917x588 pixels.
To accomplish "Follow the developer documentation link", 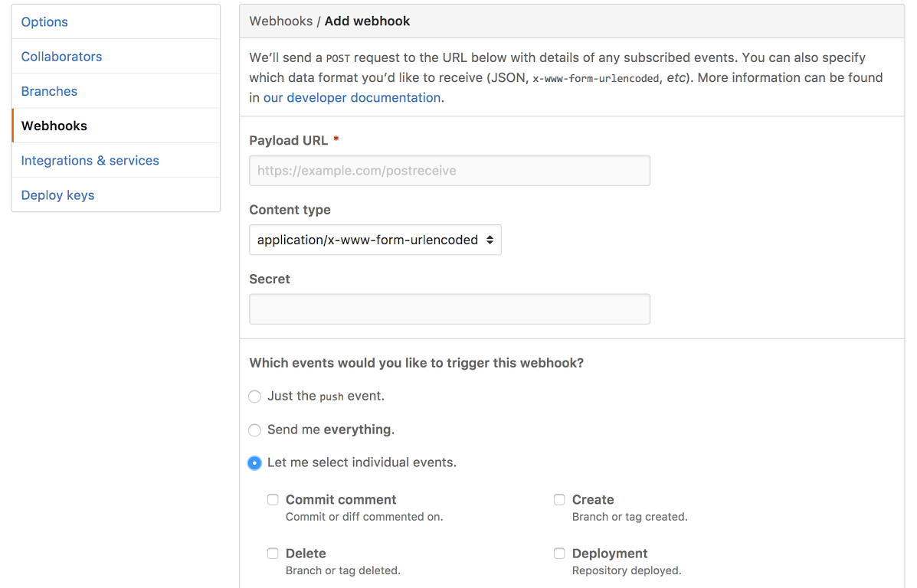I will pos(352,97).
